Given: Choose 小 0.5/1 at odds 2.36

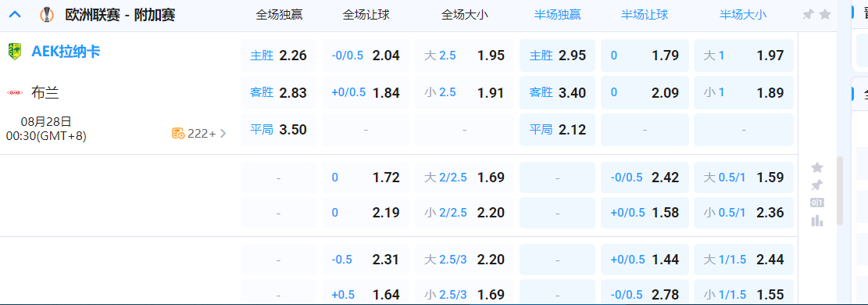Looking at the screenshot, I should coord(744,213).
